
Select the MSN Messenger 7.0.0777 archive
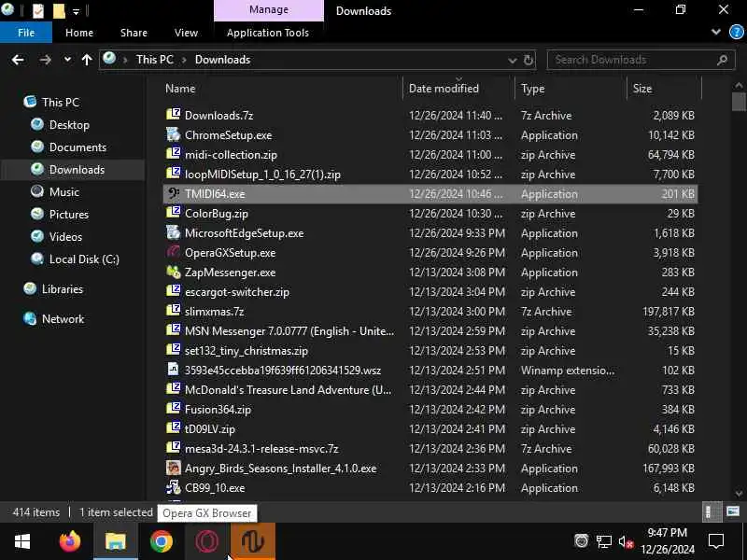[289, 331]
